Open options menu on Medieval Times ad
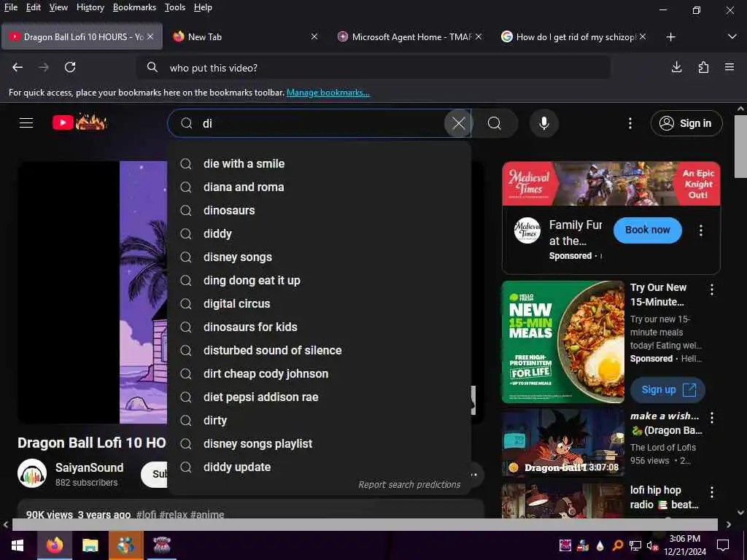Image resolution: width=747 pixels, height=560 pixels. click(x=701, y=230)
